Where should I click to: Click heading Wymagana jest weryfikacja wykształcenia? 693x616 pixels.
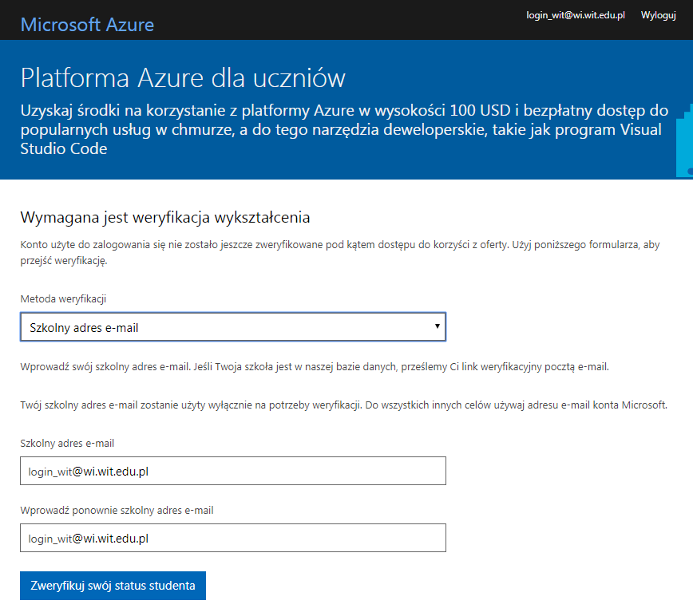click(x=165, y=217)
